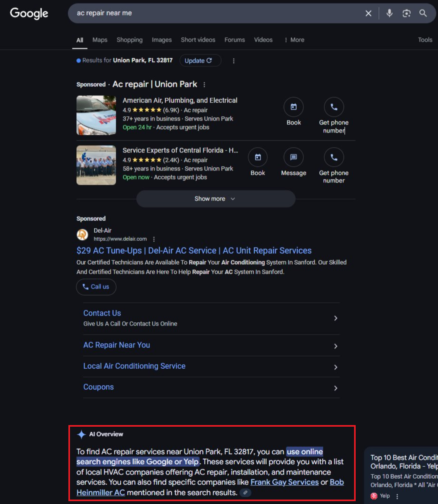Go to the Forums tab

[235, 40]
